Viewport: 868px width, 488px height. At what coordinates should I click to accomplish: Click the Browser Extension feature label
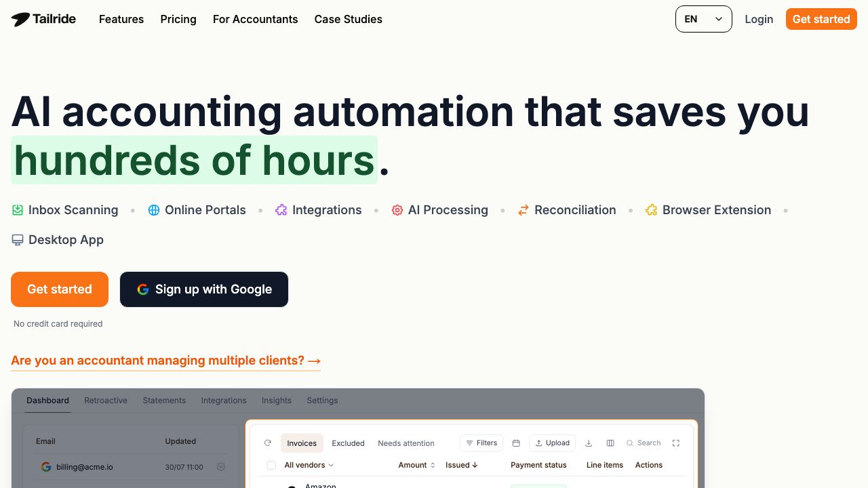pos(717,210)
